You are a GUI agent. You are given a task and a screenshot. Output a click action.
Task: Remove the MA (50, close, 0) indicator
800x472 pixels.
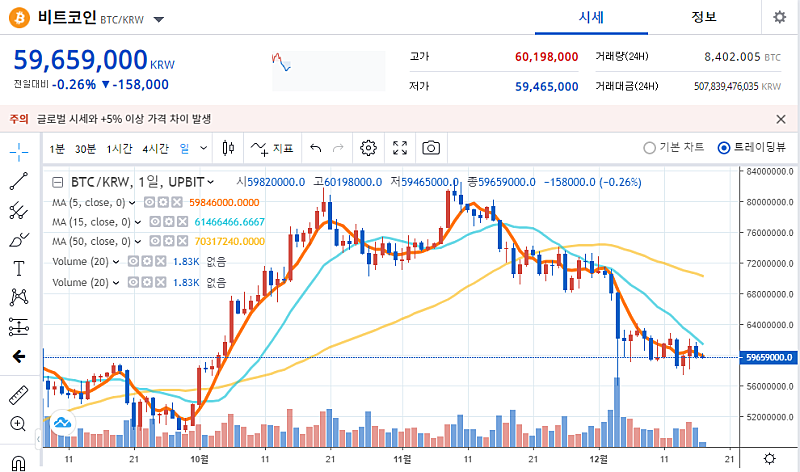[182, 241]
